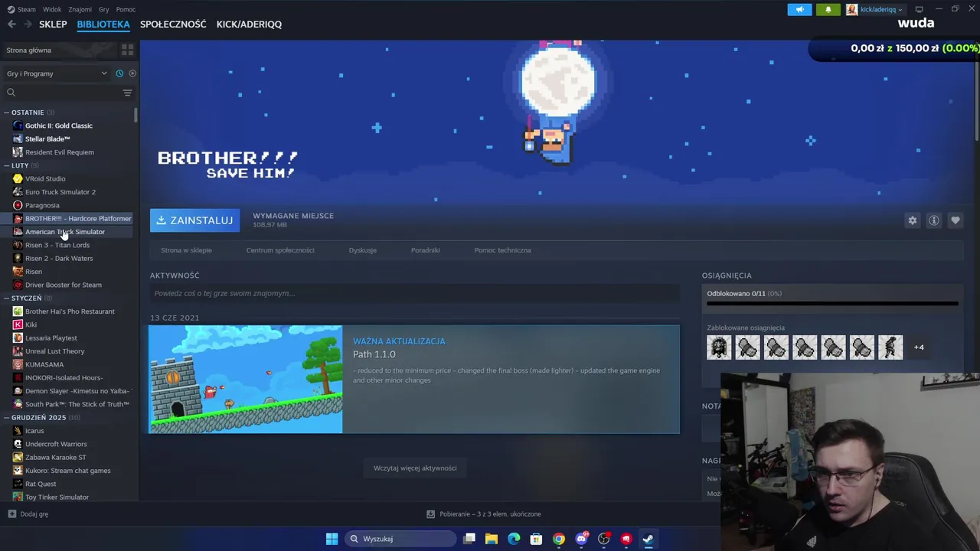980x551 pixels.
Task: Add game to favorites heart icon
Action: [955, 220]
